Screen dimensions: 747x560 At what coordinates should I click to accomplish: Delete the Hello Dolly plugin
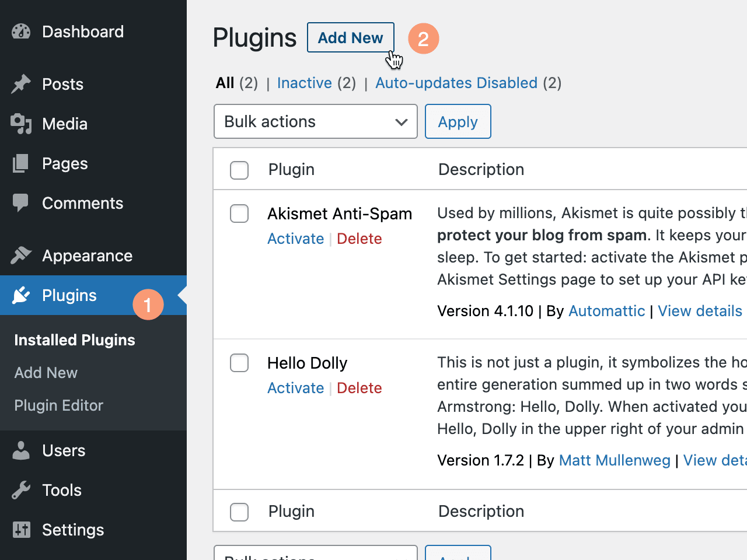click(359, 388)
